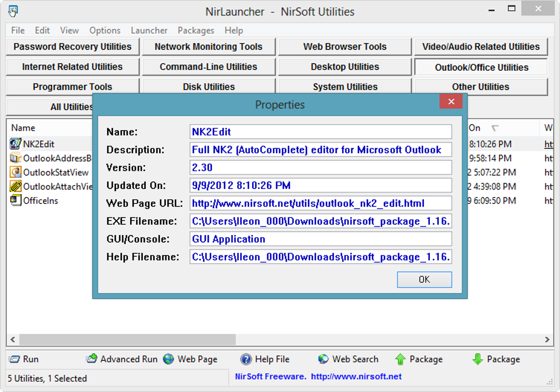Open the Launcher menu
Image resolution: width=560 pixels, height=392 pixels.
pos(149,30)
